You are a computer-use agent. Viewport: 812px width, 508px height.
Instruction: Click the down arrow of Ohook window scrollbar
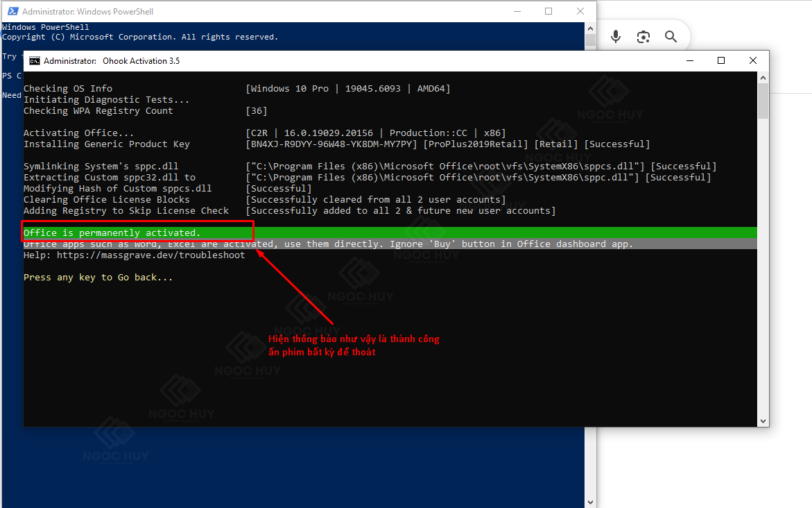click(x=763, y=421)
